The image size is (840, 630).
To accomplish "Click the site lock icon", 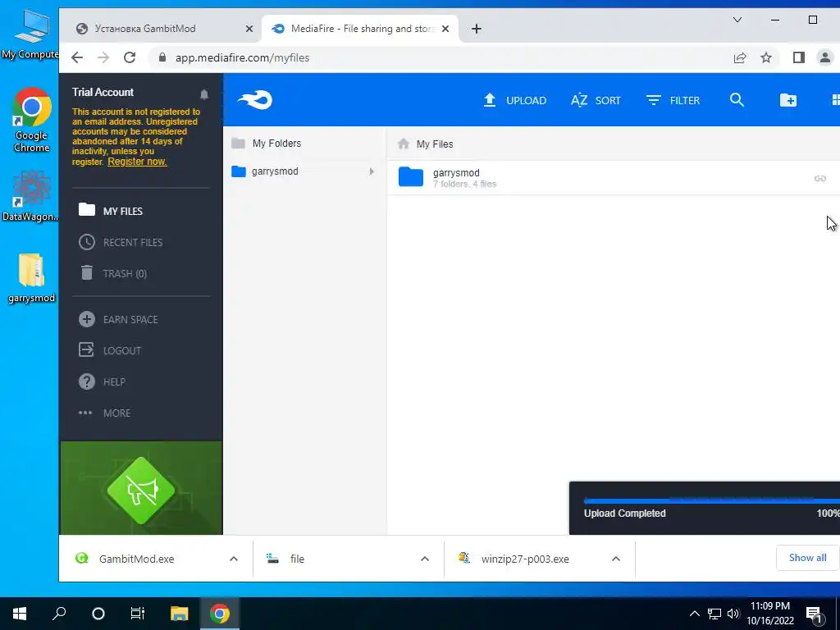I will point(162,57).
